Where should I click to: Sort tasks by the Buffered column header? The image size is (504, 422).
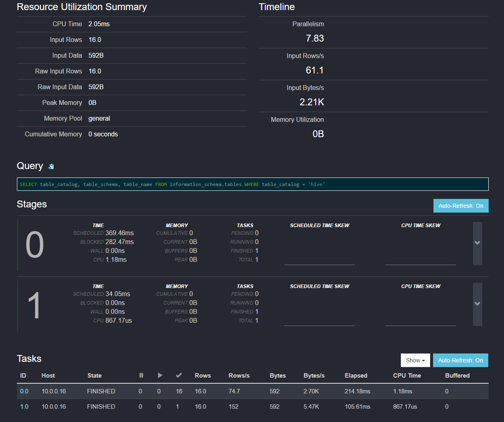[457, 376]
